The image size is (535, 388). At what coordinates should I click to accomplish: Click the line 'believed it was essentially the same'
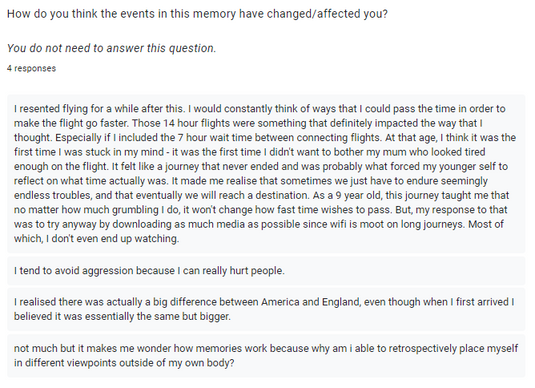pyautogui.click(x=122, y=316)
